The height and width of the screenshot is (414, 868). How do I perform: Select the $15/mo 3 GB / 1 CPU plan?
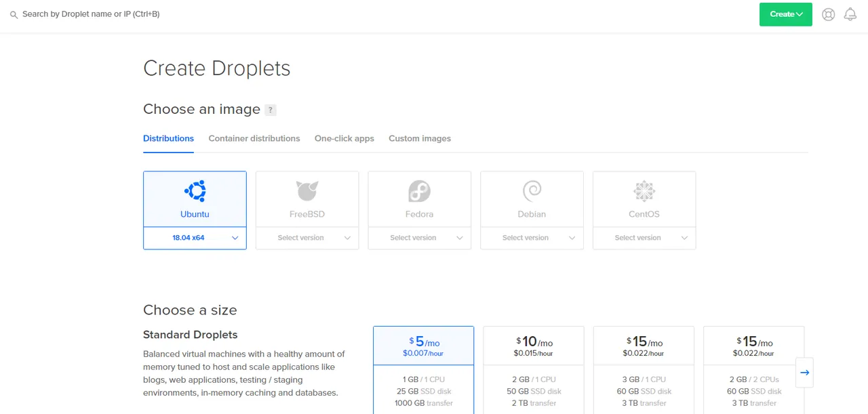tap(644, 370)
